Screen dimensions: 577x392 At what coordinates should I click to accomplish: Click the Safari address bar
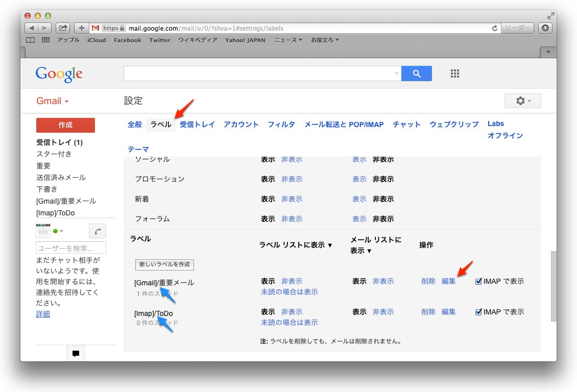[295, 28]
